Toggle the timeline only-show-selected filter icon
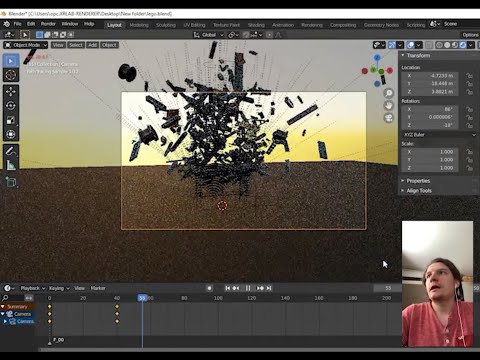This screenshot has height=360, width=480. point(29,298)
